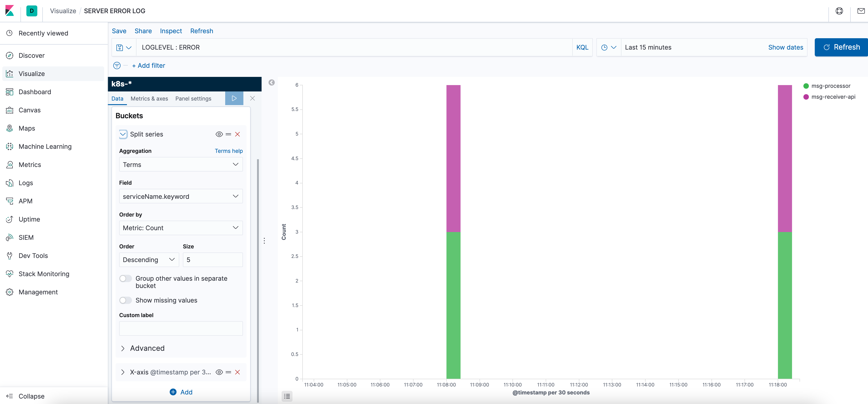
Task: Open the Field serviceName.keyword dropdown
Action: pos(181,196)
